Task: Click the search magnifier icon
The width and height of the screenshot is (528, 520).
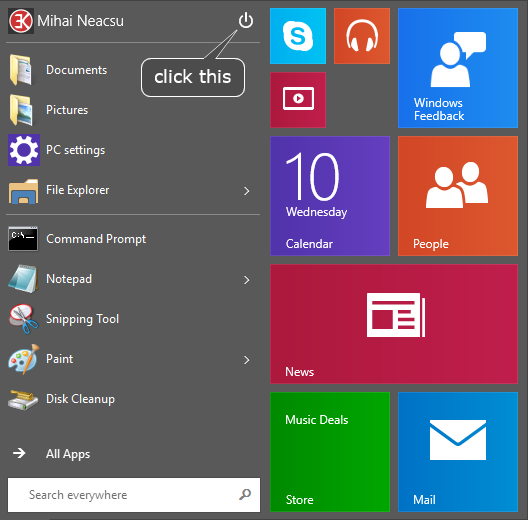Action: 245,494
